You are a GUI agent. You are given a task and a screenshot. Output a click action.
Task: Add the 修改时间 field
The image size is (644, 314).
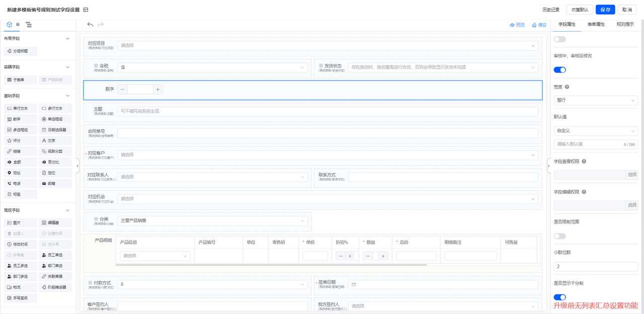(20, 244)
